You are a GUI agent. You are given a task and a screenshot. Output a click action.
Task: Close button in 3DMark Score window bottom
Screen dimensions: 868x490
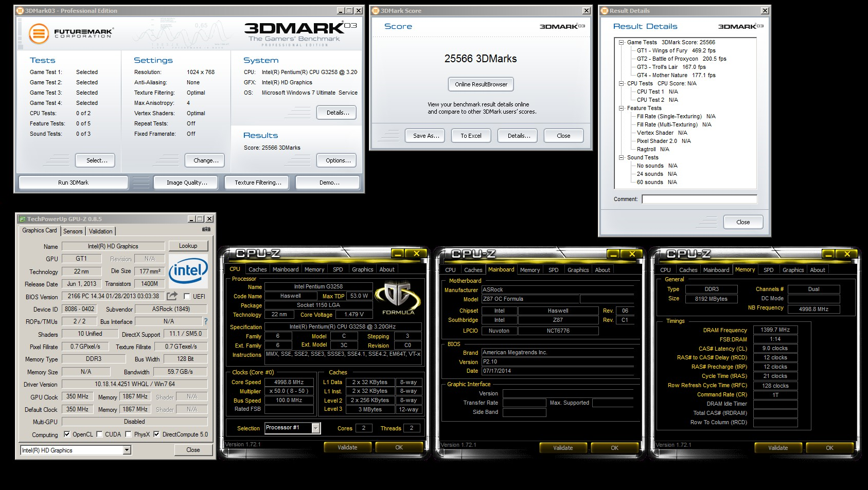click(563, 136)
